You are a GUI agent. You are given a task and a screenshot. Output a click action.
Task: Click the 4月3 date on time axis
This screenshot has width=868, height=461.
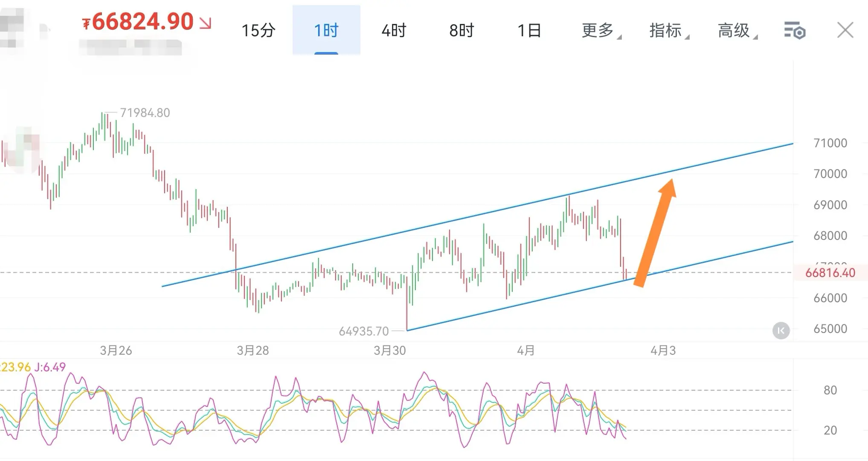coord(663,351)
